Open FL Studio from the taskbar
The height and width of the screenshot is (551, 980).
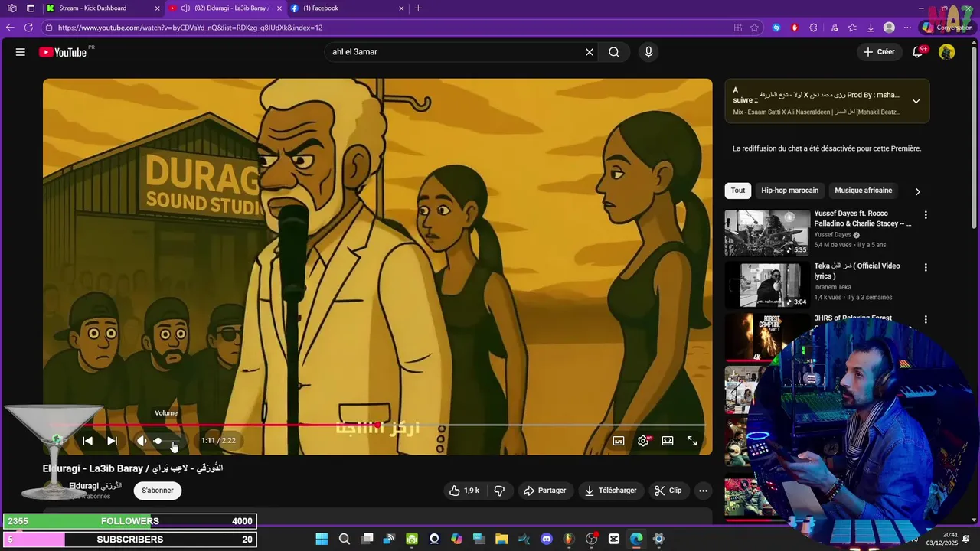[568, 540]
